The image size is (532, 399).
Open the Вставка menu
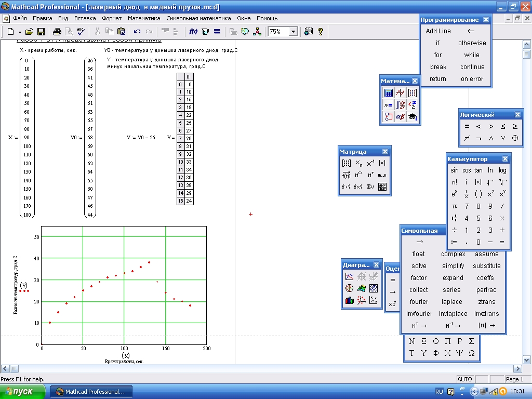pos(85,18)
